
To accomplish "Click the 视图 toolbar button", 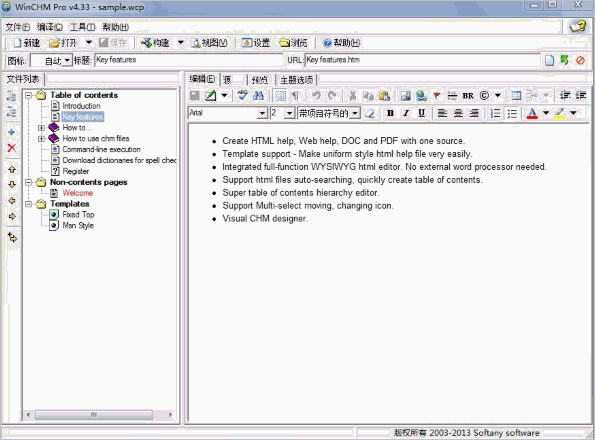I will pyautogui.click(x=209, y=43).
